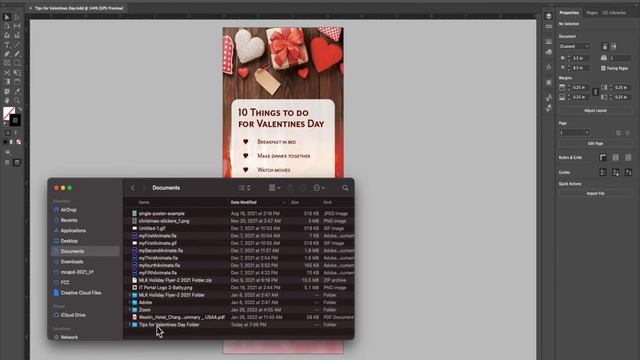Select the Rectangle Frame tool

[7, 63]
